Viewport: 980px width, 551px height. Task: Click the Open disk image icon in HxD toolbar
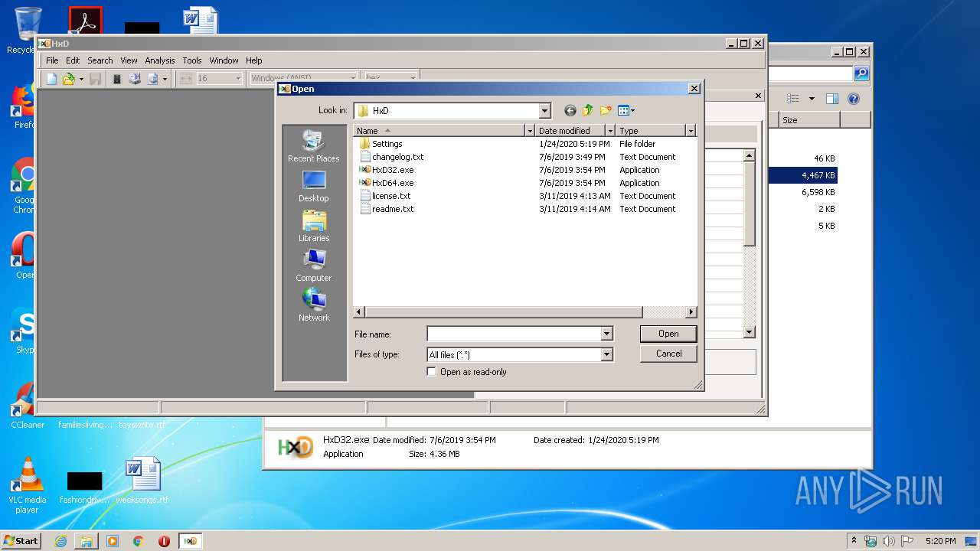click(153, 79)
